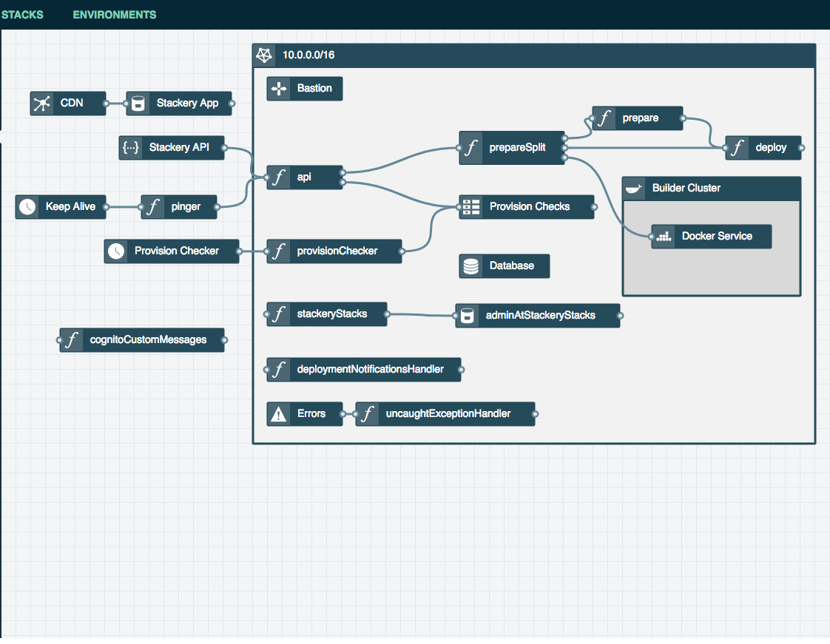Select the cognitoCustomMessages node label

point(148,340)
